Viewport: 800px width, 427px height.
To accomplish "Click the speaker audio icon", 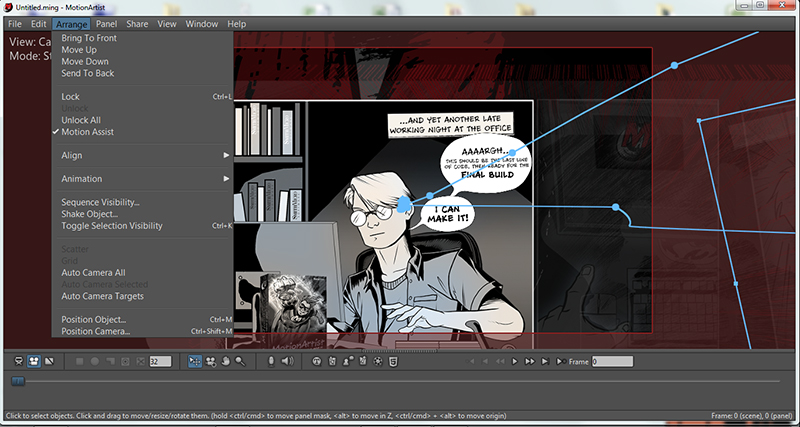I will 287,360.
